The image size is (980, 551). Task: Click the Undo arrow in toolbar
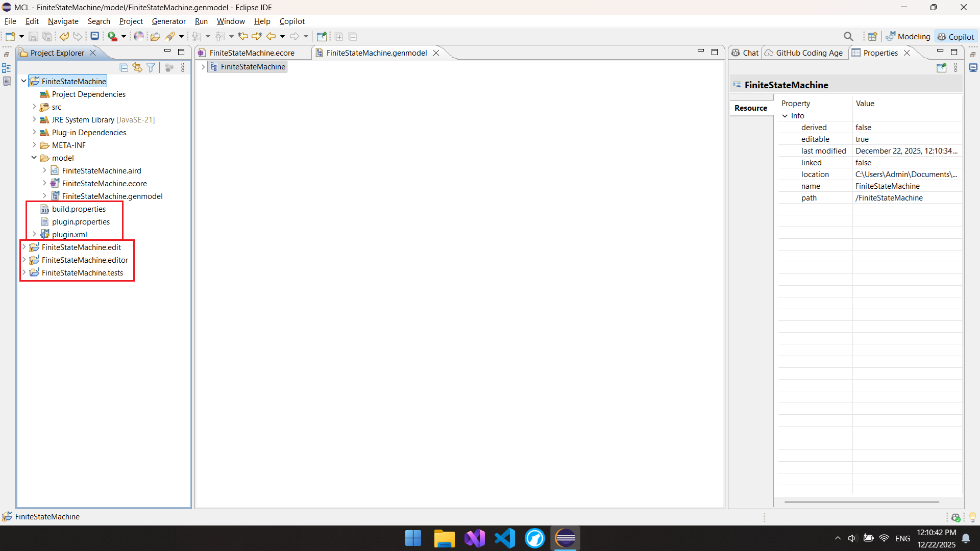click(x=64, y=36)
